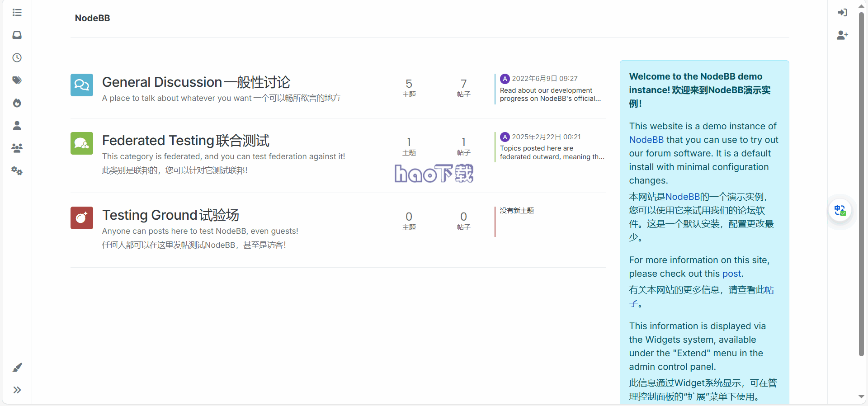The height and width of the screenshot is (406, 868).
Task: Open teaser 'Topics posted here are federated outward'
Action: pos(552,152)
